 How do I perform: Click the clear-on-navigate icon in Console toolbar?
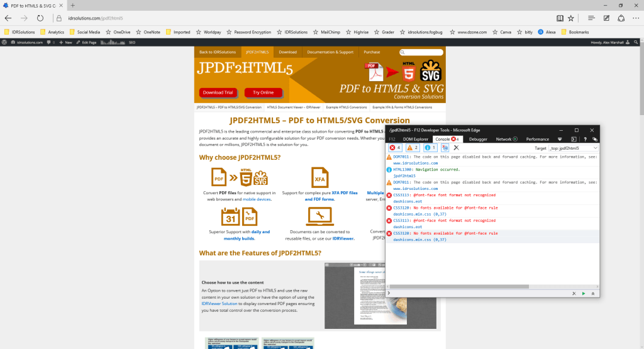pyautogui.click(x=445, y=148)
